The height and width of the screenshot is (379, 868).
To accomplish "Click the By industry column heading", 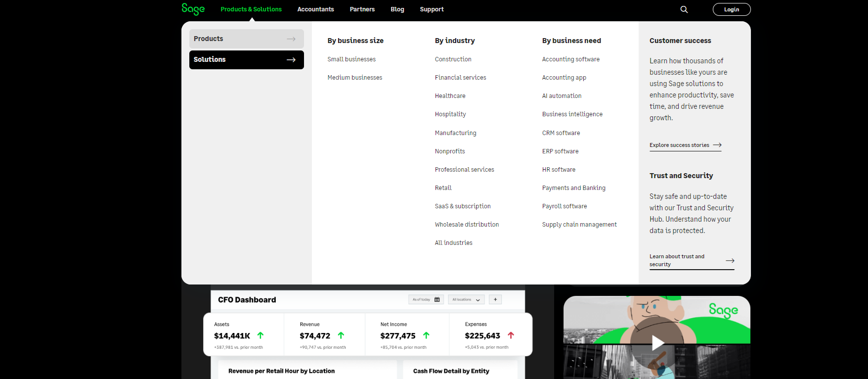I will click(455, 41).
